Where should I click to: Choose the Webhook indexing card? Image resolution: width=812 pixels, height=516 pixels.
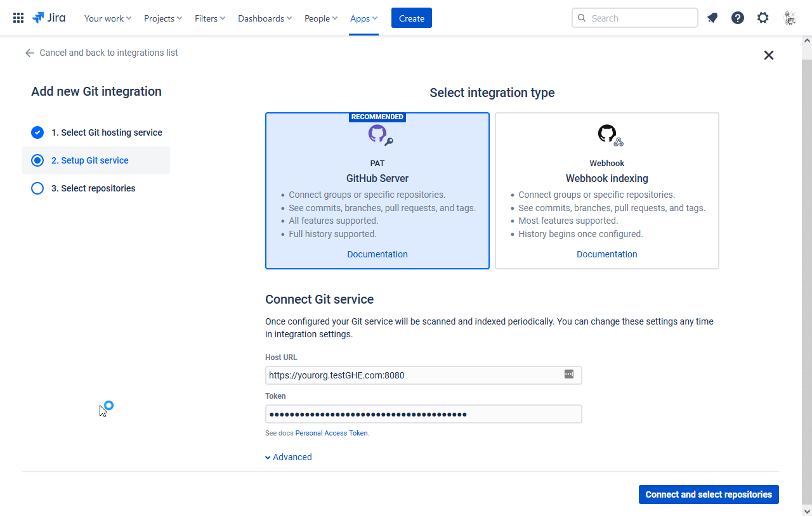tap(607, 191)
